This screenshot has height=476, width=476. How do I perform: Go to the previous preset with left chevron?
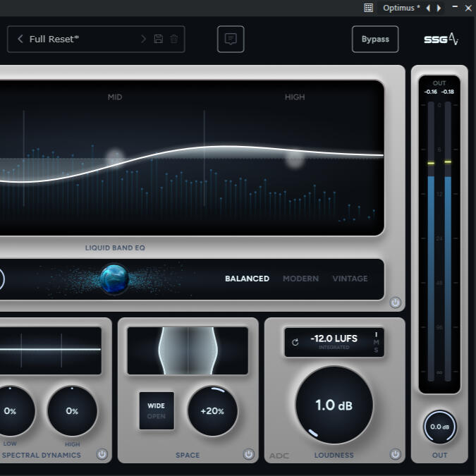click(x=20, y=39)
